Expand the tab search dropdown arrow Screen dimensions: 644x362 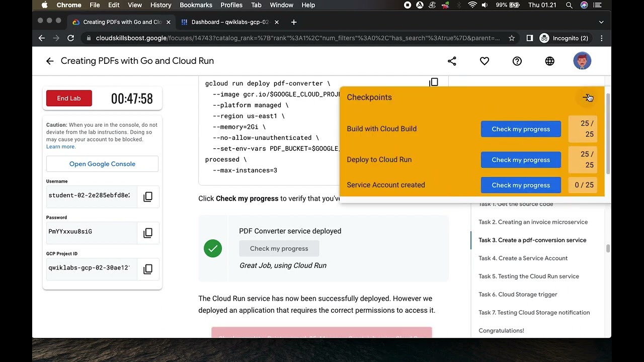tap(601, 22)
